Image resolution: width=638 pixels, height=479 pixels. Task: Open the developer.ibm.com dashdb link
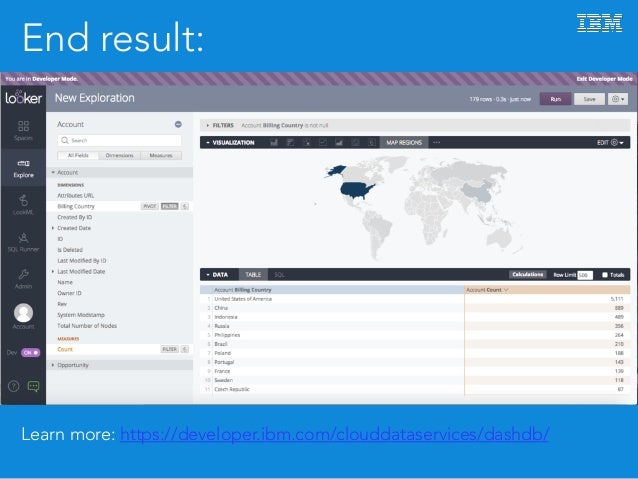tap(334, 435)
